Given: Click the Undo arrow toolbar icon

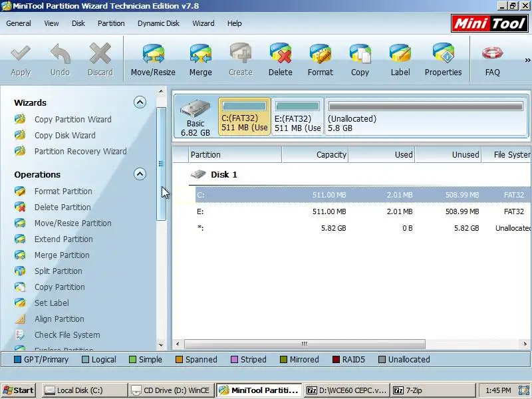Looking at the screenshot, I should coord(60,54).
